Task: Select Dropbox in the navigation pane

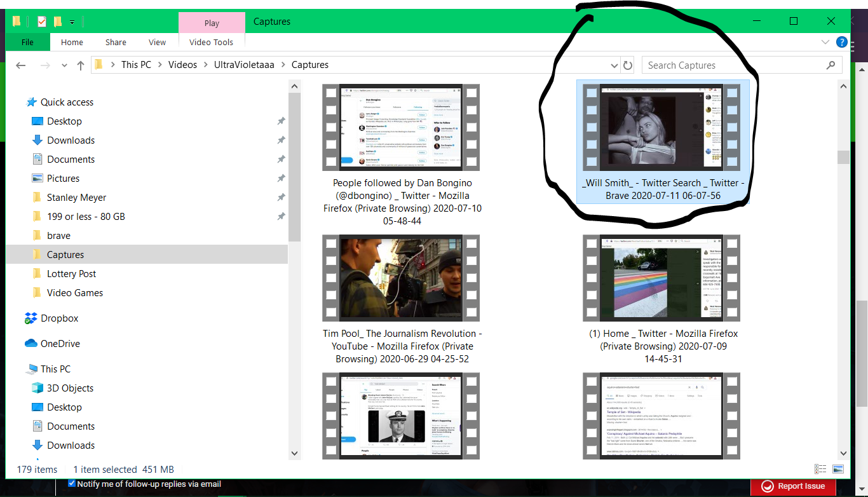Action: [59, 318]
